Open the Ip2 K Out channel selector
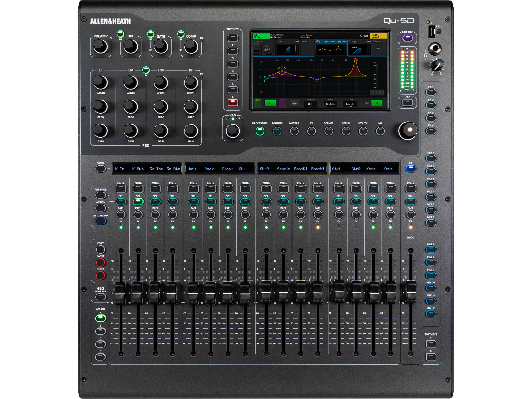Image resolution: width=532 pixels, height=399 pixels. [x=261, y=36]
